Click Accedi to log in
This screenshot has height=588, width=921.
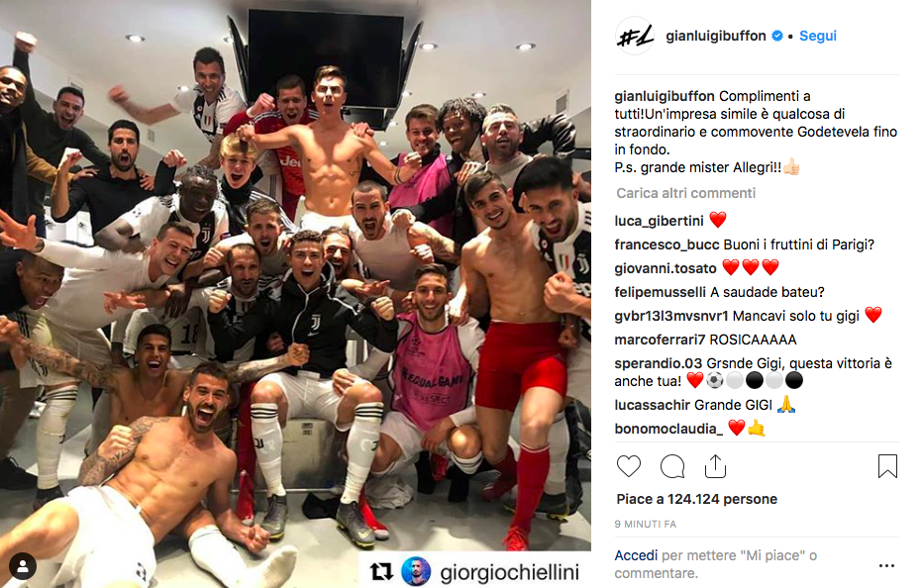pos(636,555)
